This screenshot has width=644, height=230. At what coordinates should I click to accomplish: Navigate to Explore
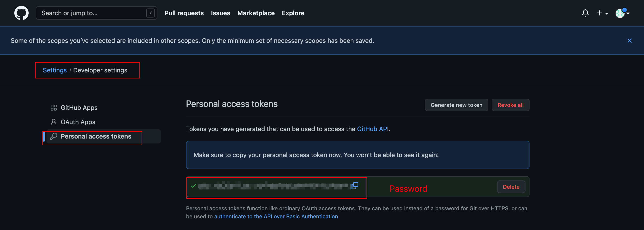pyautogui.click(x=293, y=13)
